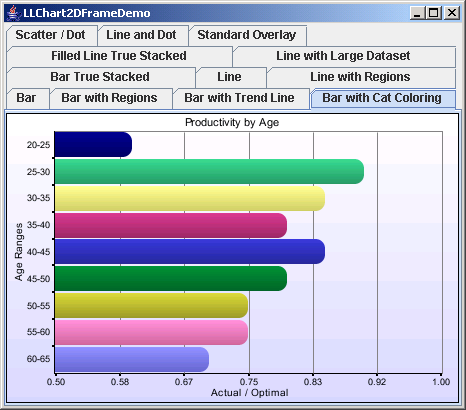Click the pink 55-60 bar
The width and height of the screenshot is (466, 410).
[x=151, y=332]
